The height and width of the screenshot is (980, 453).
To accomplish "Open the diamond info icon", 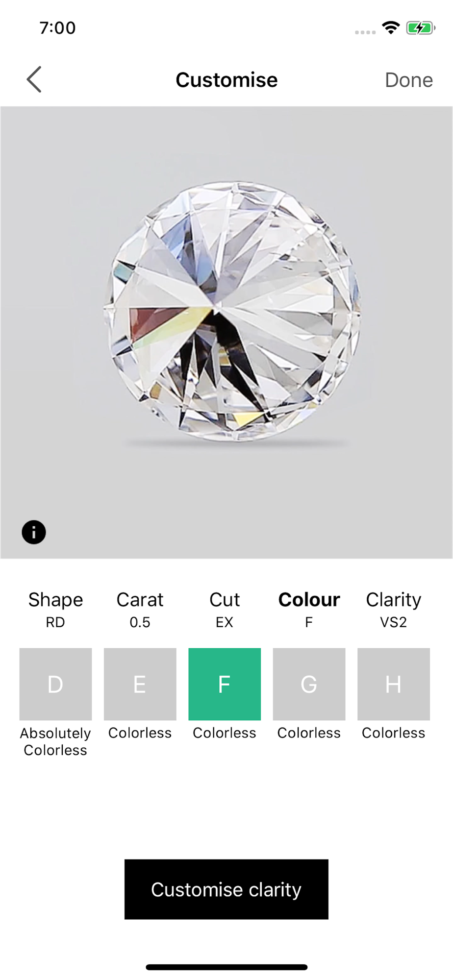I will 34,532.
